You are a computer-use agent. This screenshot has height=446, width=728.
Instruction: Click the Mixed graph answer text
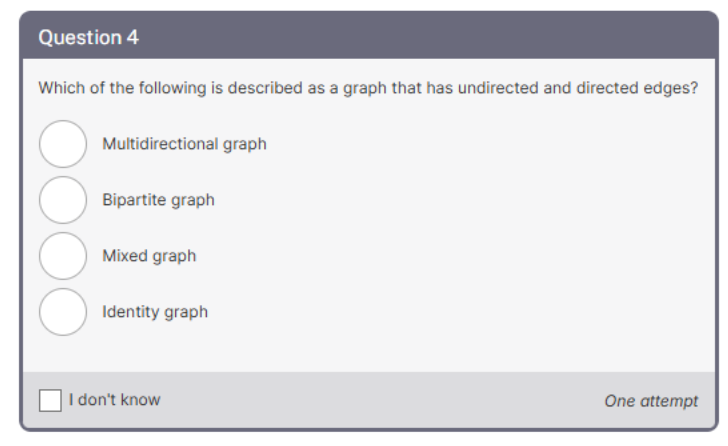(x=149, y=256)
